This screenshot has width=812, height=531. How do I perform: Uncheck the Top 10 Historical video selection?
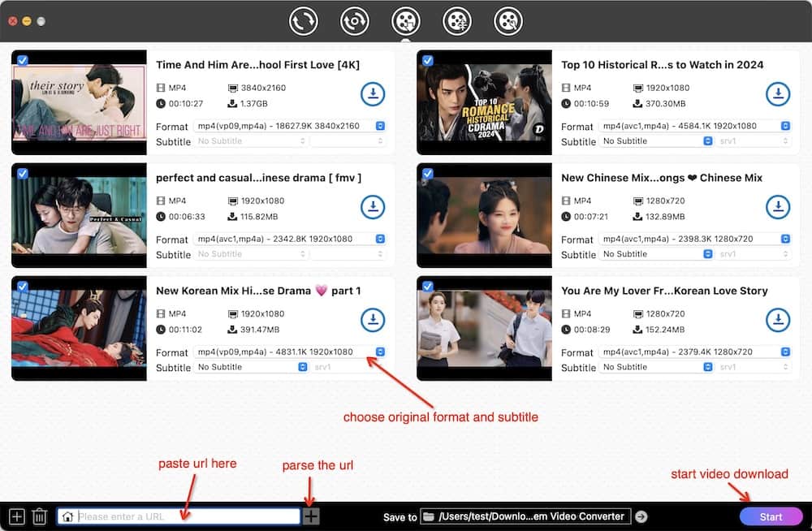(x=428, y=58)
